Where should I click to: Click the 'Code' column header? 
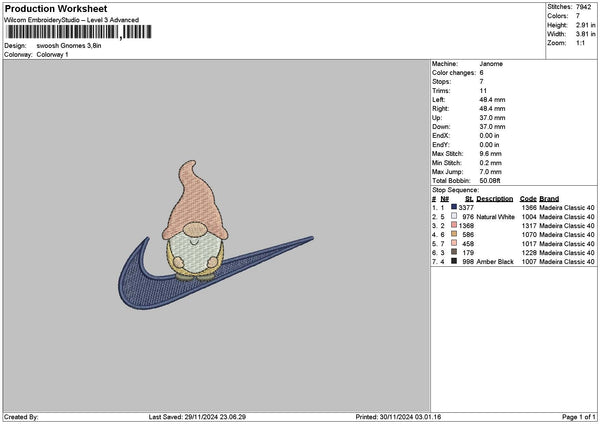point(528,199)
